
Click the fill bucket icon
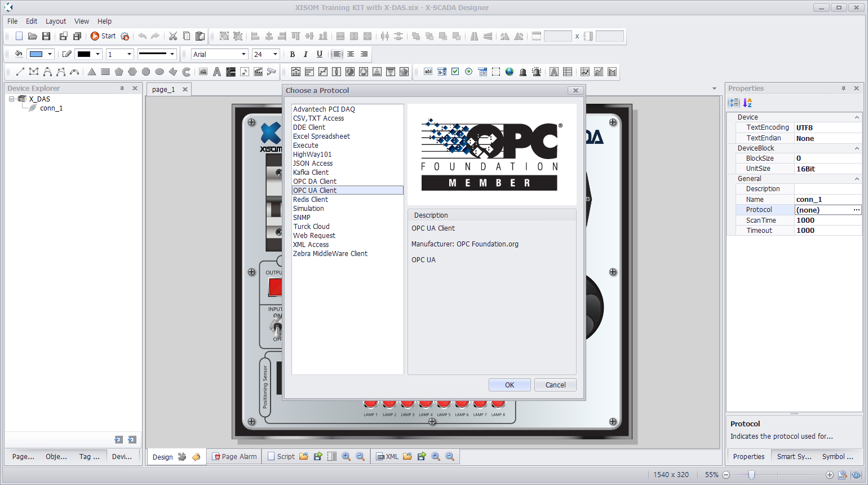[19, 54]
